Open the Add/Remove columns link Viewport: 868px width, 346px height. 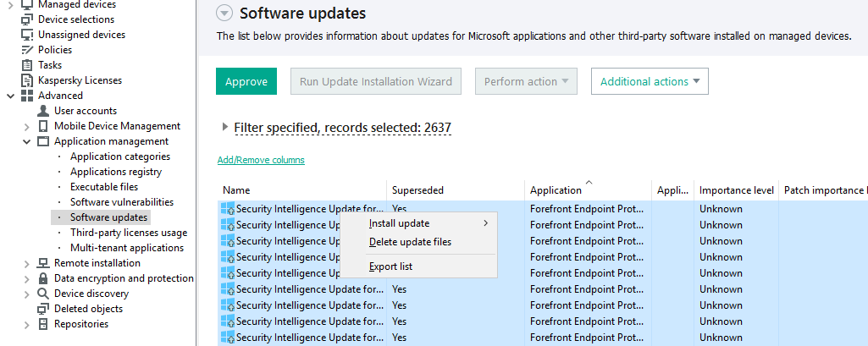tap(261, 160)
